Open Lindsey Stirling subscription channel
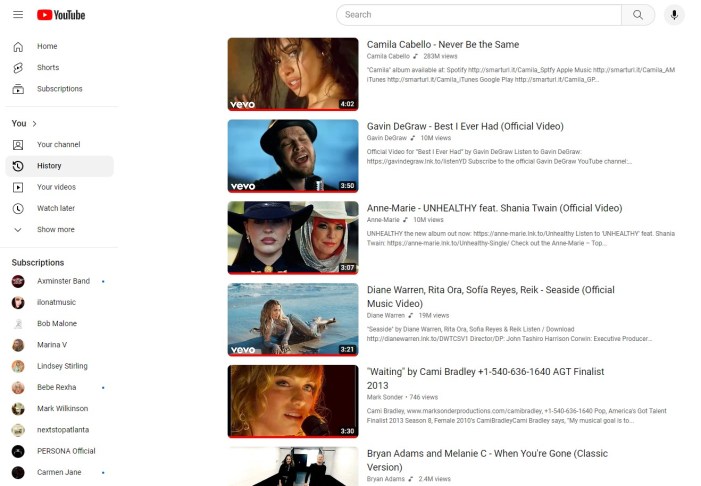This screenshot has height=486, width=701. pyautogui.click(x=63, y=366)
